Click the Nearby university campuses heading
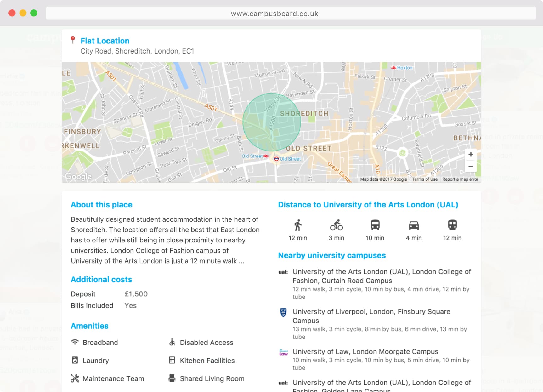 click(x=332, y=255)
